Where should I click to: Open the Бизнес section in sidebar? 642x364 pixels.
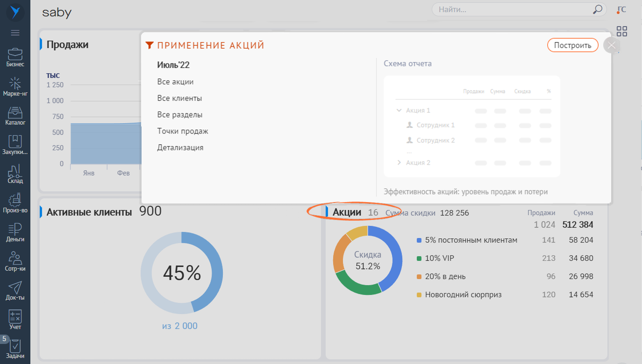pyautogui.click(x=15, y=57)
